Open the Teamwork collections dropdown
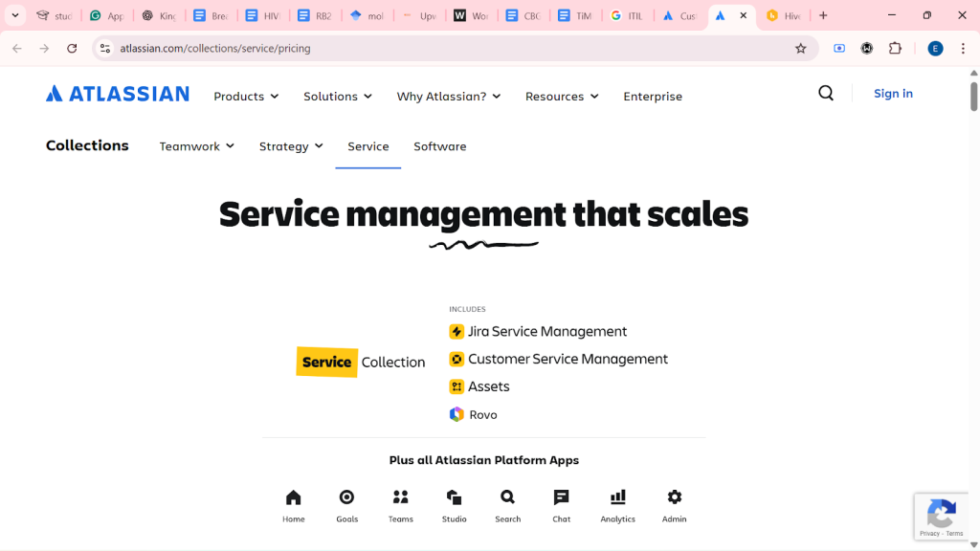The image size is (980, 551). (x=196, y=146)
